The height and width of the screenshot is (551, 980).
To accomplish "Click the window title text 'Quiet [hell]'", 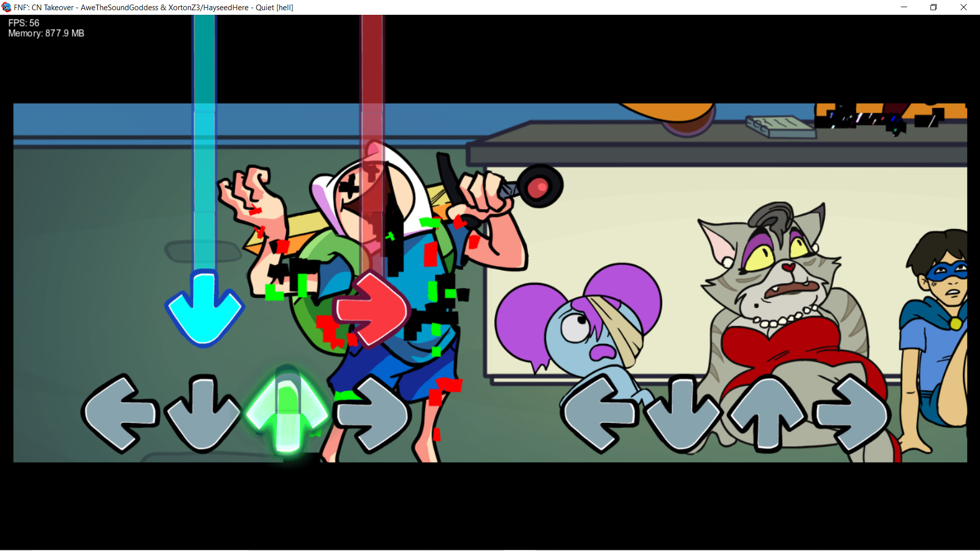I will click(x=275, y=7).
